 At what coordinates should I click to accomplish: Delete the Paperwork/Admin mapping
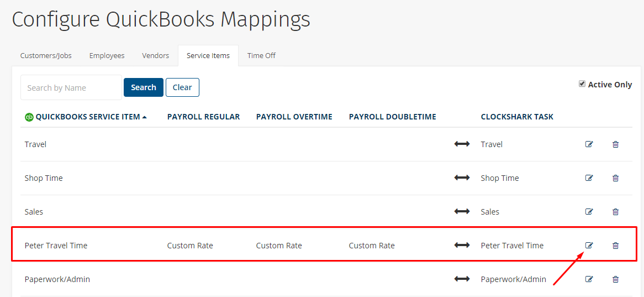tap(615, 279)
